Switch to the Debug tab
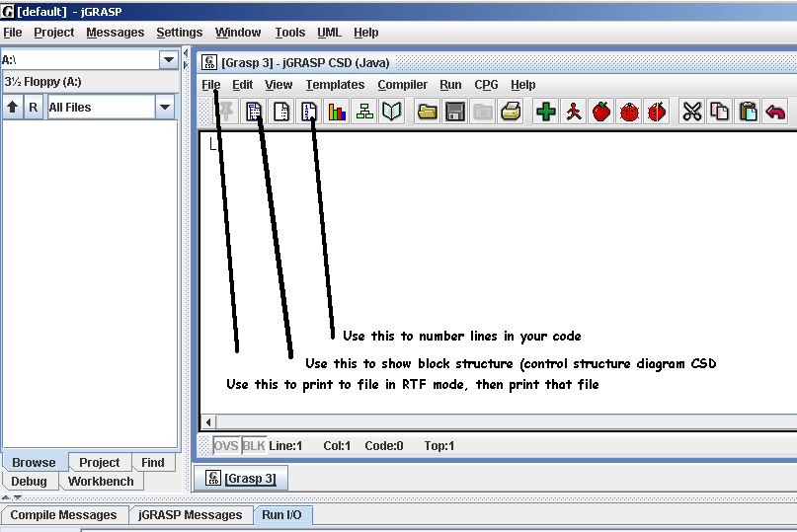This screenshot has width=797, height=532. [x=29, y=482]
